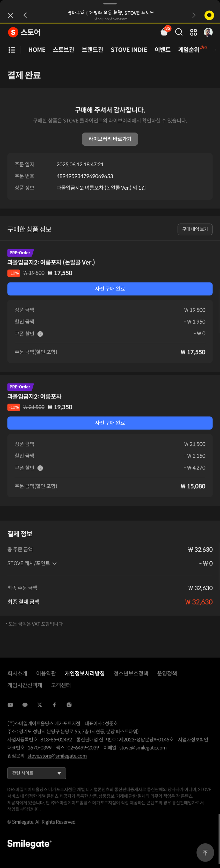220x868 pixels.
Task: Open the Facebook icon in footer
Action: tap(54, 705)
